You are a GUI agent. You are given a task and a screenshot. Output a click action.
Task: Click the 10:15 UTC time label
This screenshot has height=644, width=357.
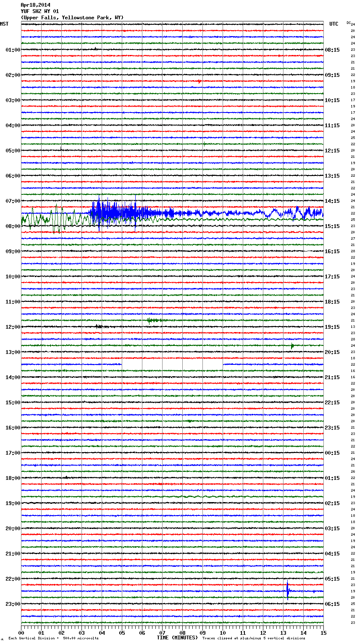point(332,100)
